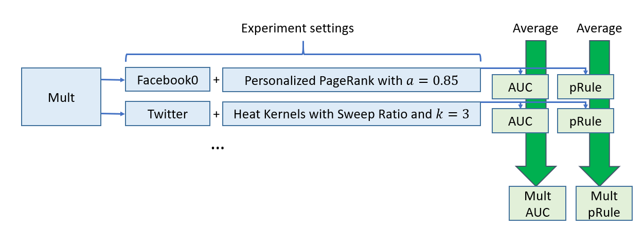This screenshot has height=227, width=644.
Task: Click the Personalized PageRank settings box
Action: tap(351, 81)
